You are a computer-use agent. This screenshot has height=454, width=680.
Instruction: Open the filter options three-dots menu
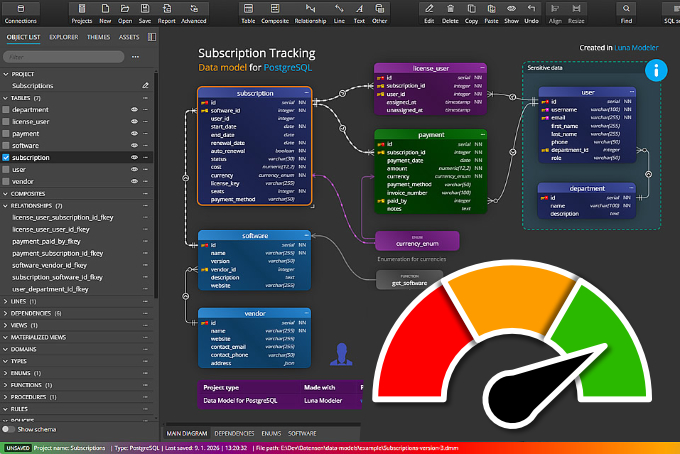[x=135, y=57]
